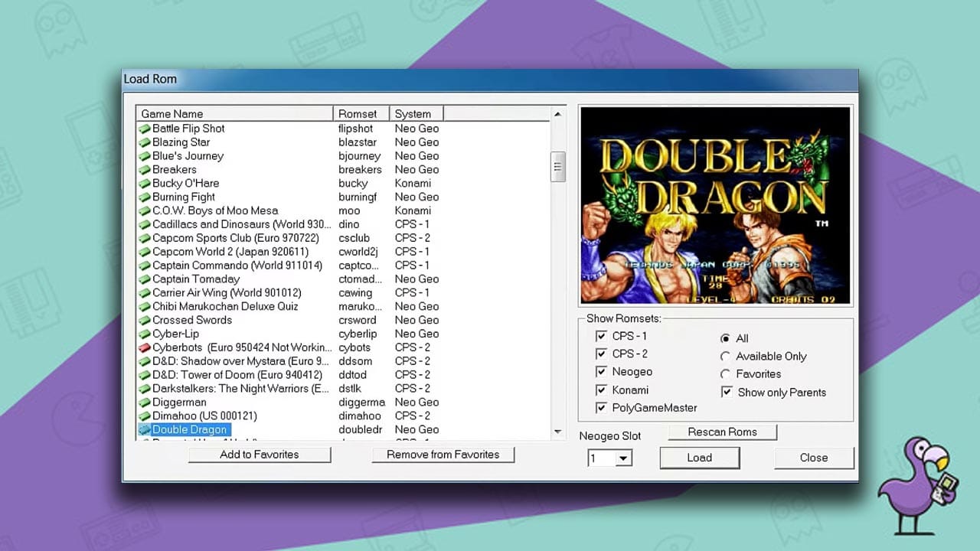This screenshot has width=980, height=551.
Task: Click the icon next to Diggerman
Action: pos(144,403)
